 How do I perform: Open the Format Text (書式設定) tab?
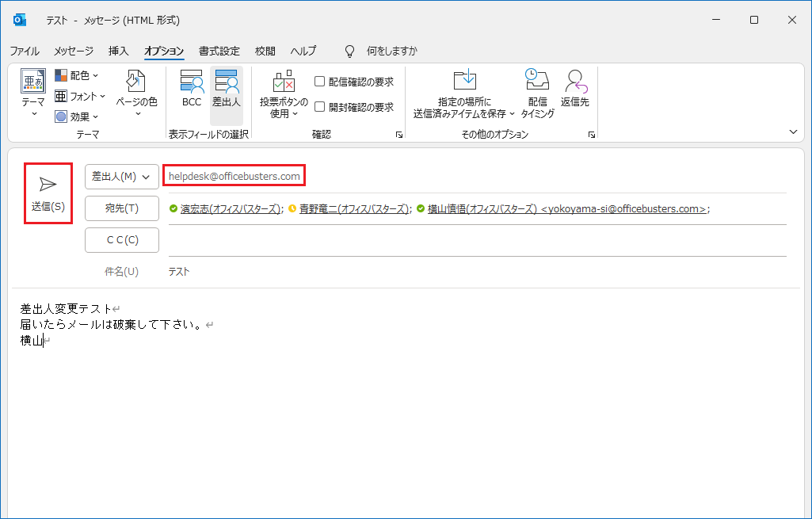tap(219, 51)
